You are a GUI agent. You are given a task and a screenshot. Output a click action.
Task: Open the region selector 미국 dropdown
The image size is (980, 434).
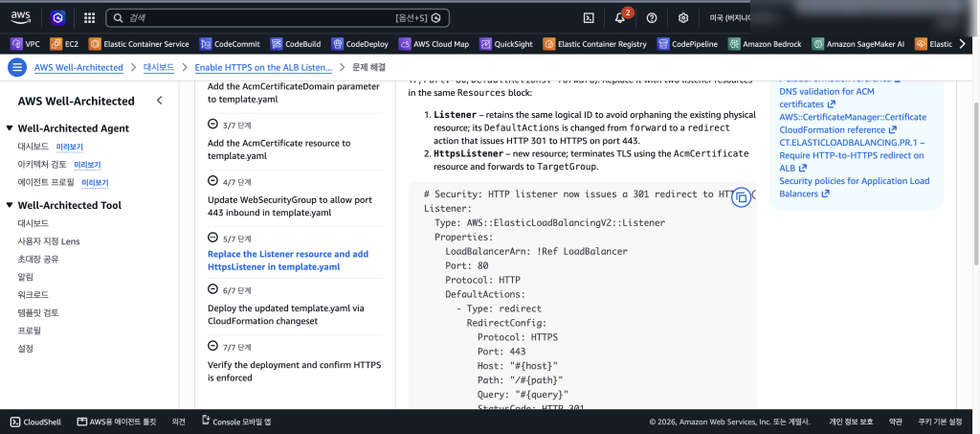click(x=728, y=18)
